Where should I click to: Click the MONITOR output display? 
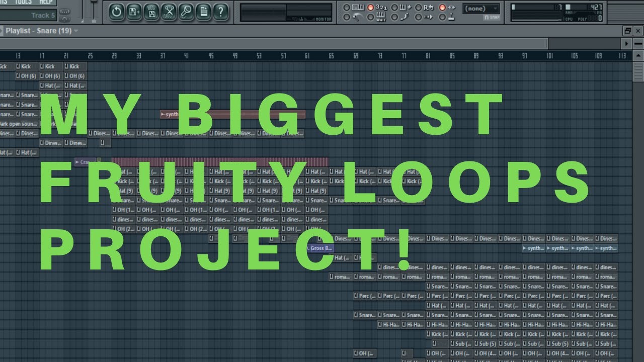286,13
